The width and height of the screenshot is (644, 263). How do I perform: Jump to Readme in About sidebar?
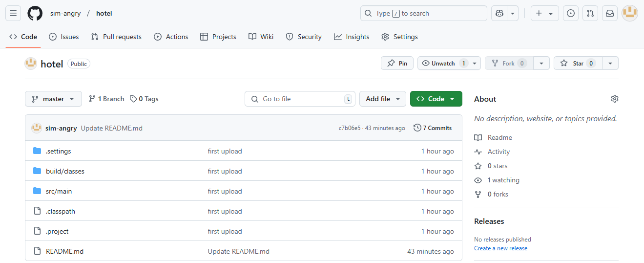(x=493, y=138)
